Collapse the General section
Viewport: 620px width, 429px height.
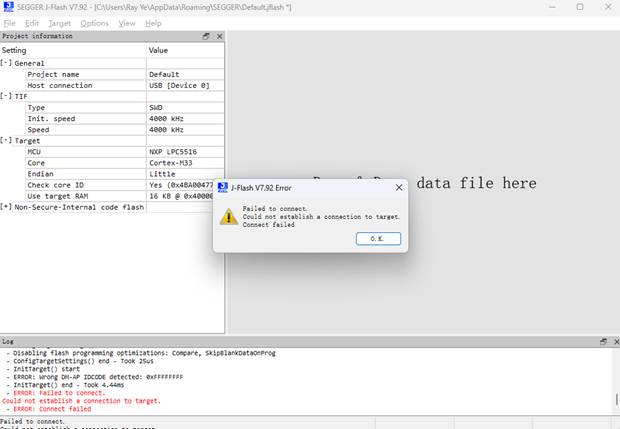(6, 63)
